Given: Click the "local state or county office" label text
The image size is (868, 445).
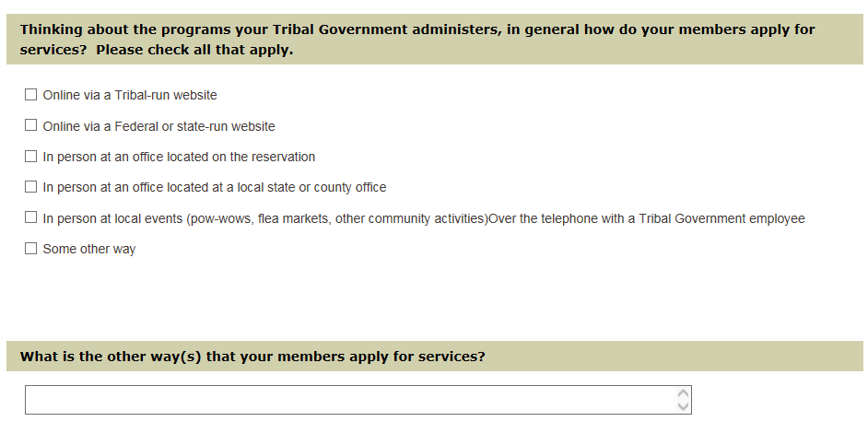Looking at the screenshot, I should point(311,187).
